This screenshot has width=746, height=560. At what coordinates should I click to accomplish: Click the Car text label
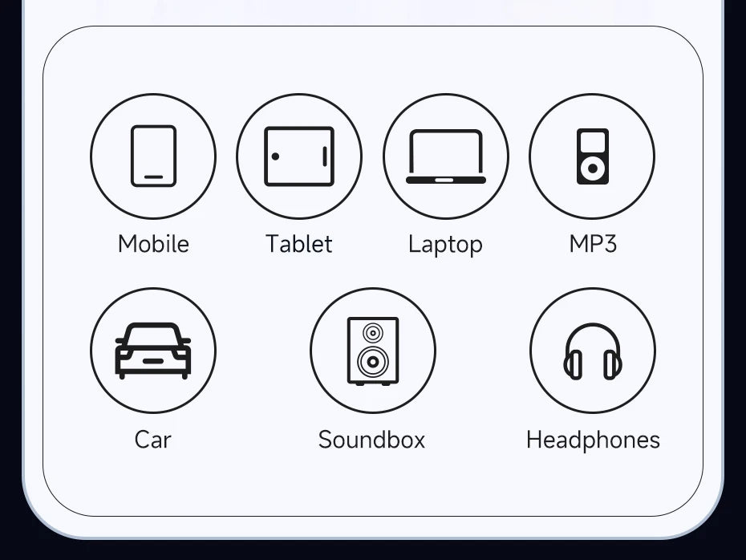[x=152, y=440]
